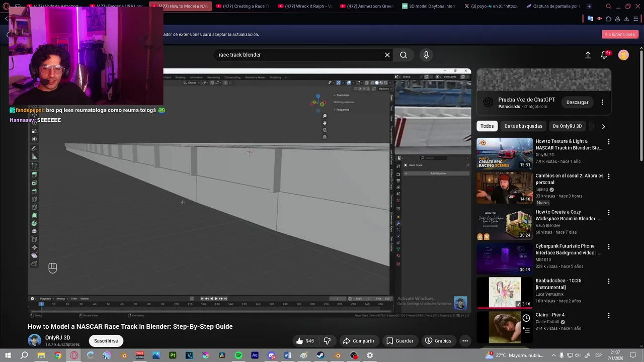
Task: Open Cyberpunk Futuristic Phone thumbnail
Action: (x=505, y=258)
